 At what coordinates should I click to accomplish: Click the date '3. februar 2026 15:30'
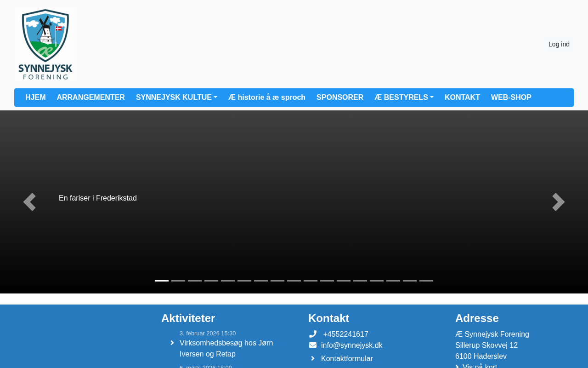tap(208, 333)
